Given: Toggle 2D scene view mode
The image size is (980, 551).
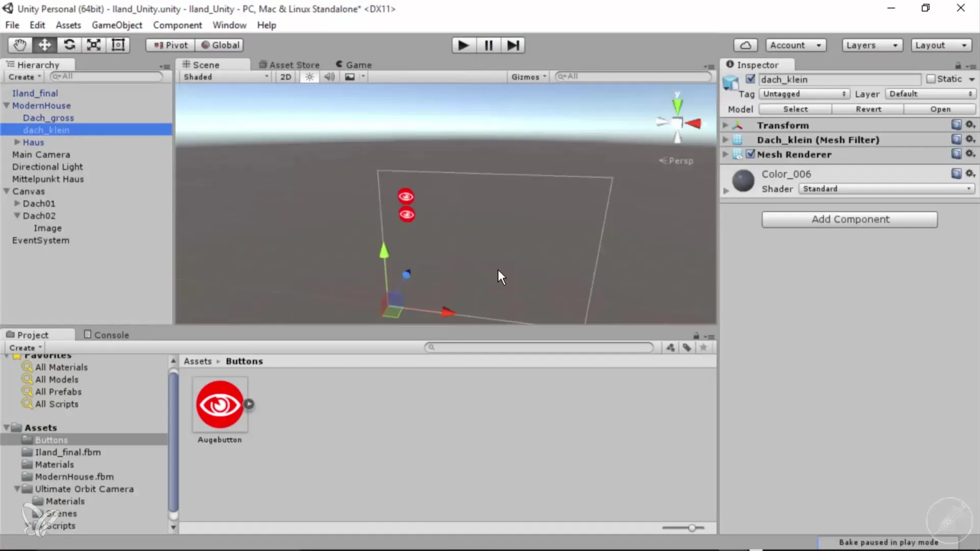Looking at the screenshot, I should pos(286,77).
